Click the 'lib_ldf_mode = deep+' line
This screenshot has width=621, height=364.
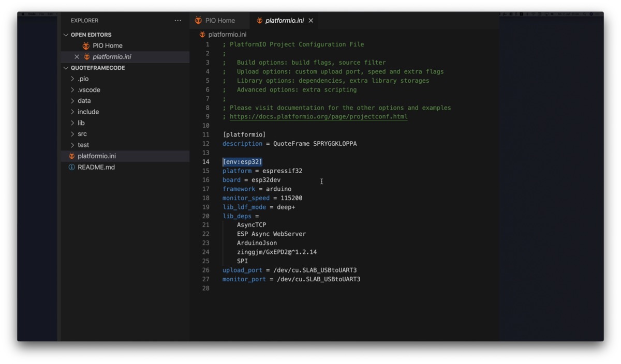259,207
